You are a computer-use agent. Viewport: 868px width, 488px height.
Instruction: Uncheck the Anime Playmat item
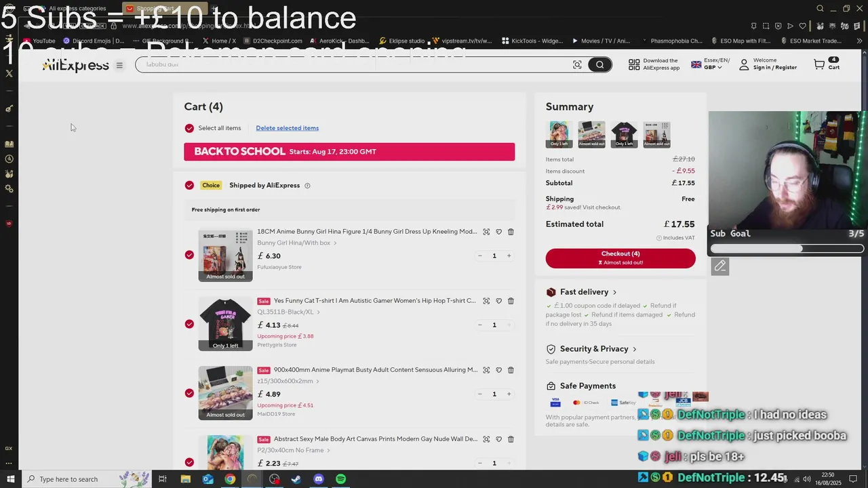tap(189, 393)
